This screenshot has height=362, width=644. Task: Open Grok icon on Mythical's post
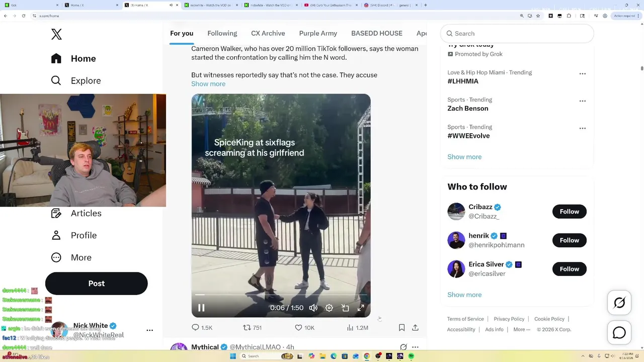click(x=403, y=347)
